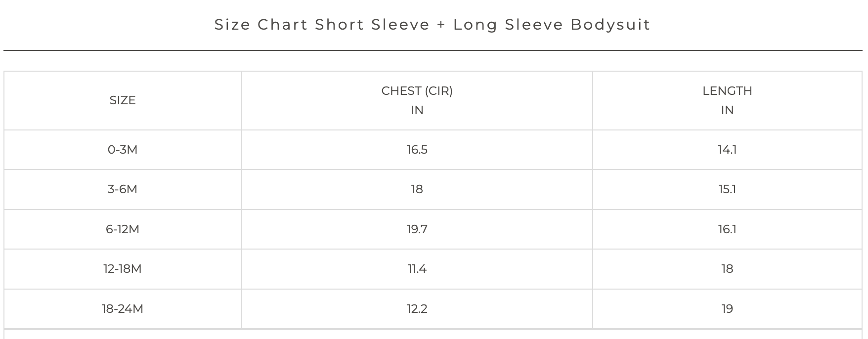Click length value 16.1 for 6-12M
This screenshot has height=339, width=868.
coord(727,229)
